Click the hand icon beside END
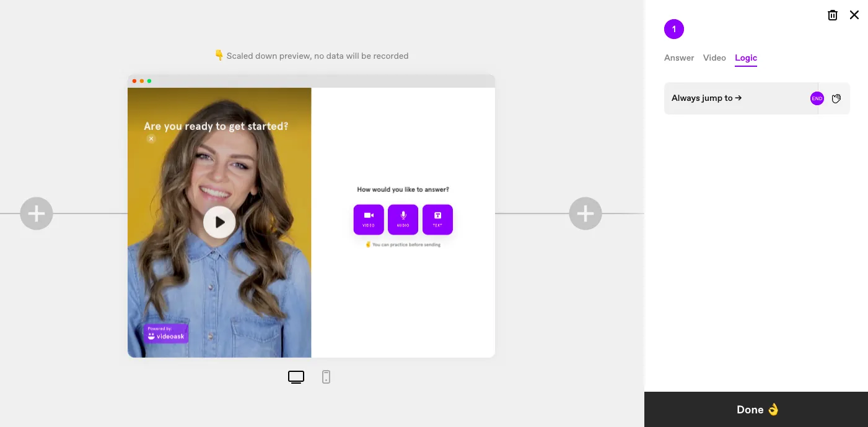 click(x=836, y=98)
